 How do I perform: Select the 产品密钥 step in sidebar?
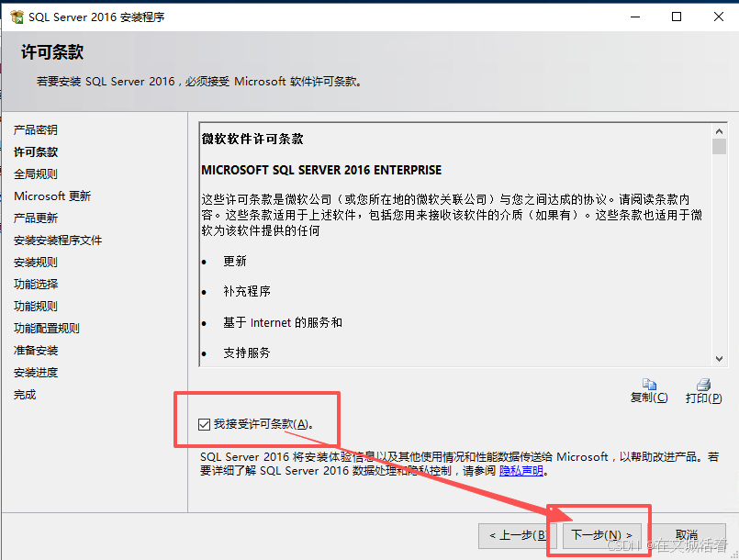(36, 129)
